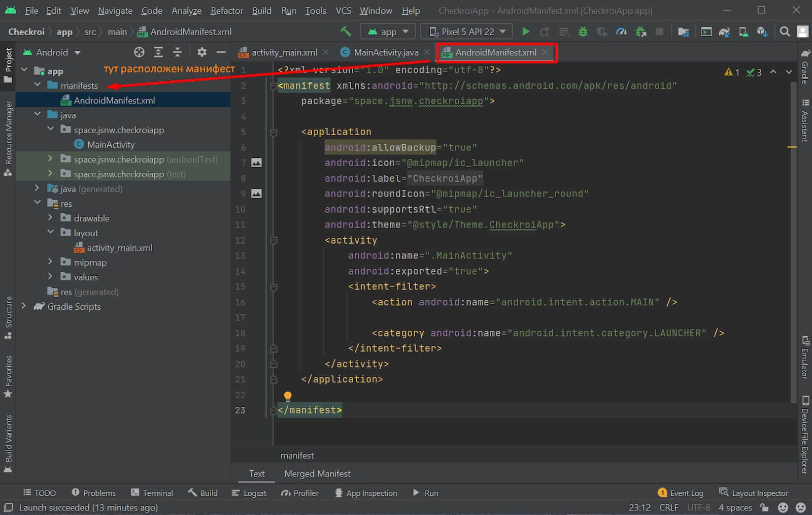Toggle the Device File Explorer panel
Viewport: 812px width, 515px height.
tap(805, 434)
